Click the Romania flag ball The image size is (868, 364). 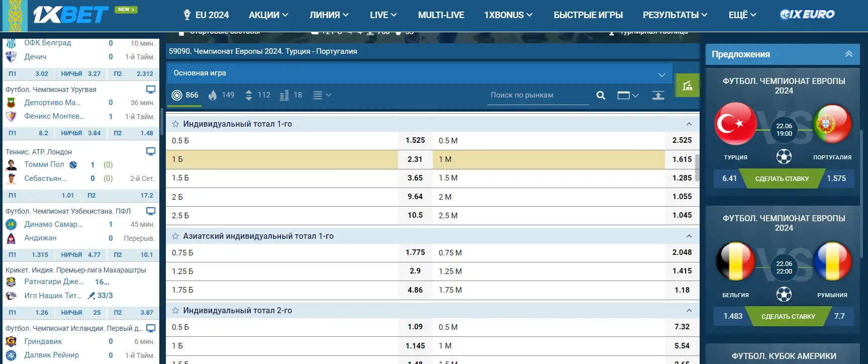coord(832,261)
